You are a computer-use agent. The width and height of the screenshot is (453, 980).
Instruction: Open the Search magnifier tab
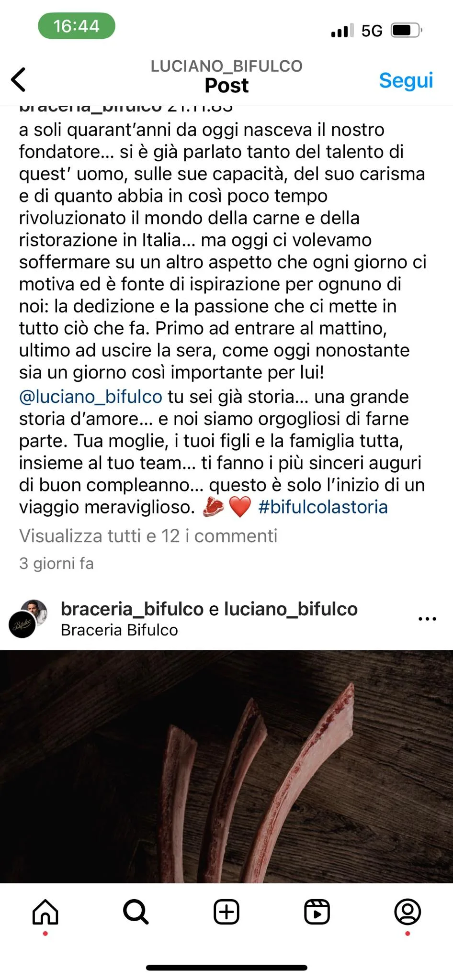tap(136, 912)
